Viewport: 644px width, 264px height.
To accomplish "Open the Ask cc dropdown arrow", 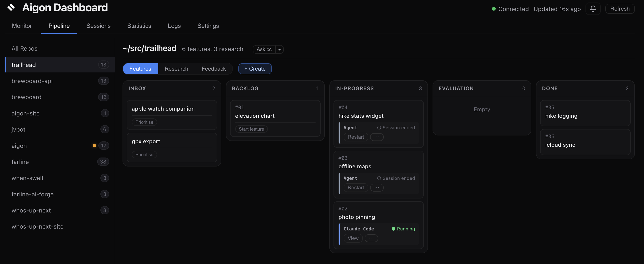I will click(279, 49).
